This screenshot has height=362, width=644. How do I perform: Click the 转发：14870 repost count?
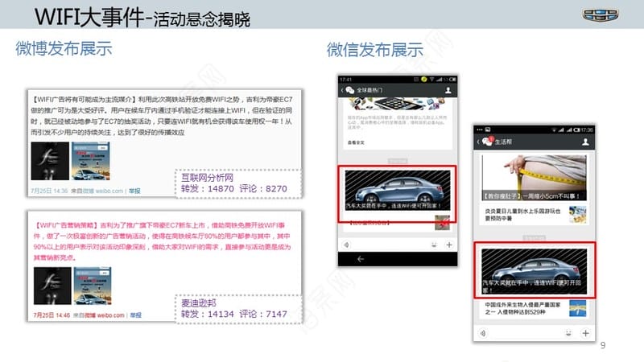tap(207, 189)
